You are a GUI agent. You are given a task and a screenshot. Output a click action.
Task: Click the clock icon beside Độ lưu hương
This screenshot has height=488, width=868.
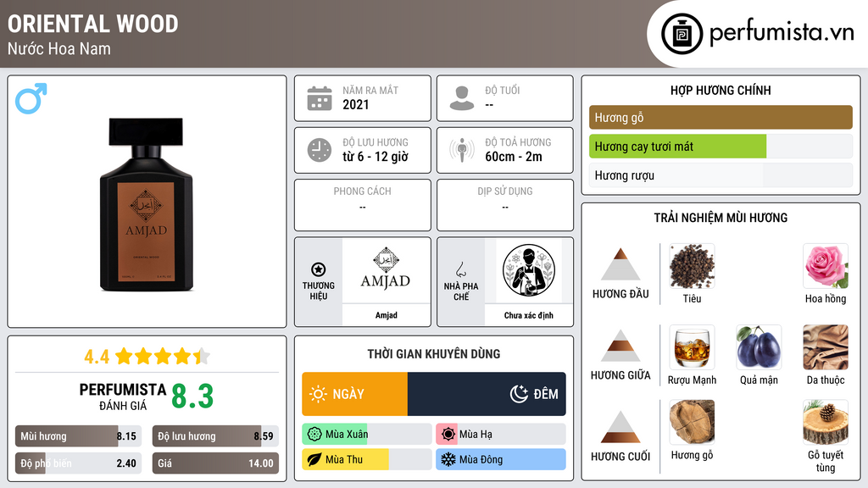pos(320,150)
